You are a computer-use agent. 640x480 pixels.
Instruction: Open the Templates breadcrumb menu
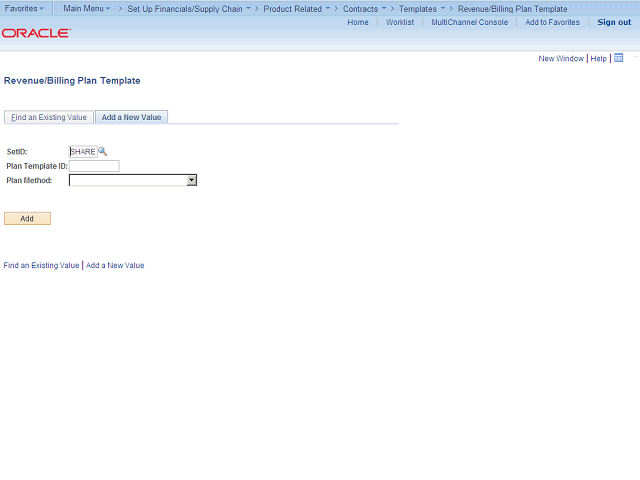[422, 9]
